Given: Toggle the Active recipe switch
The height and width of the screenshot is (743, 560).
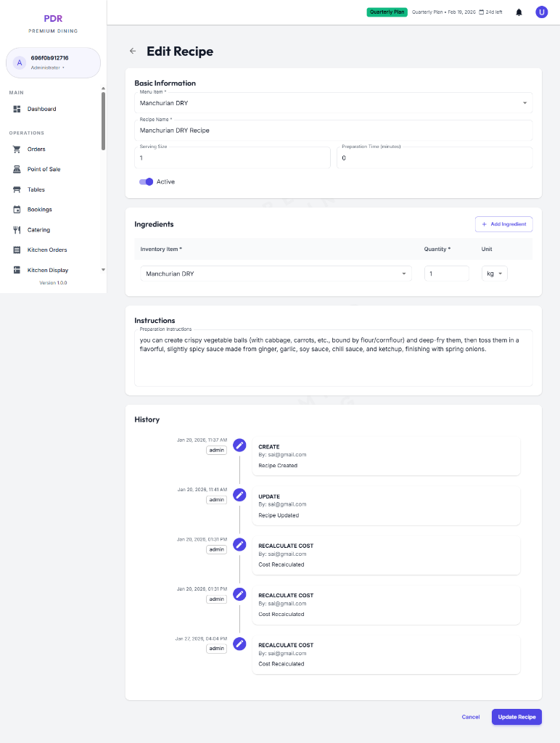Looking at the screenshot, I should point(146,182).
